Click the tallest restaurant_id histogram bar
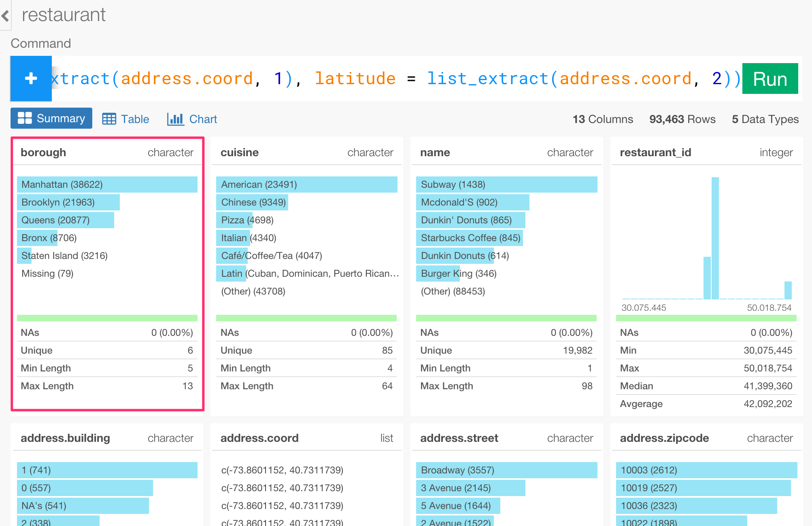The width and height of the screenshot is (812, 526). coord(715,238)
